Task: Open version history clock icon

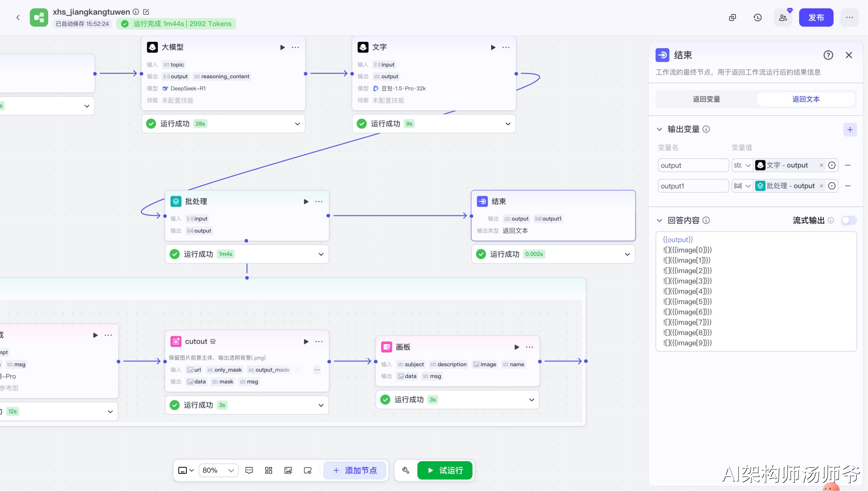Action: (757, 17)
